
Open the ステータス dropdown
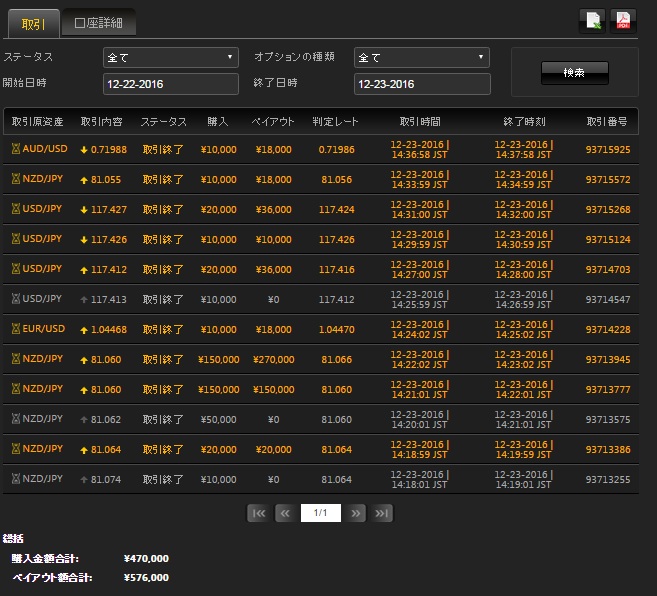pos(170,57)
